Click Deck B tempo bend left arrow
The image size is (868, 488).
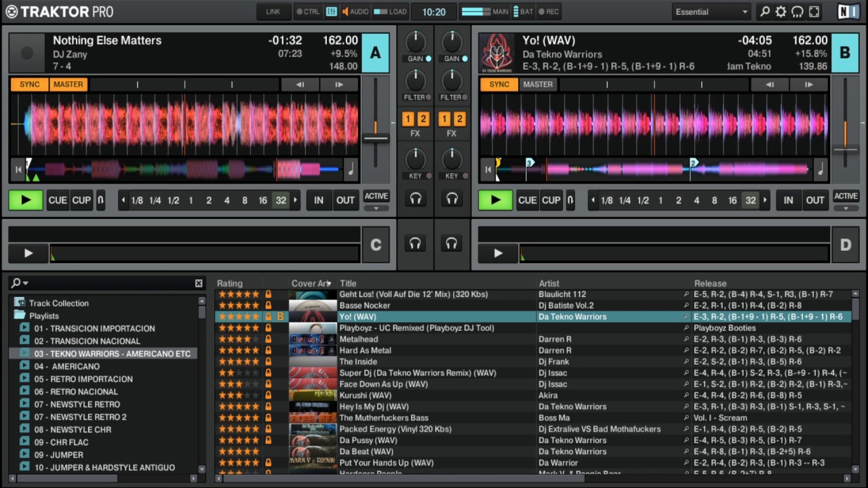[x=770, y=85]
